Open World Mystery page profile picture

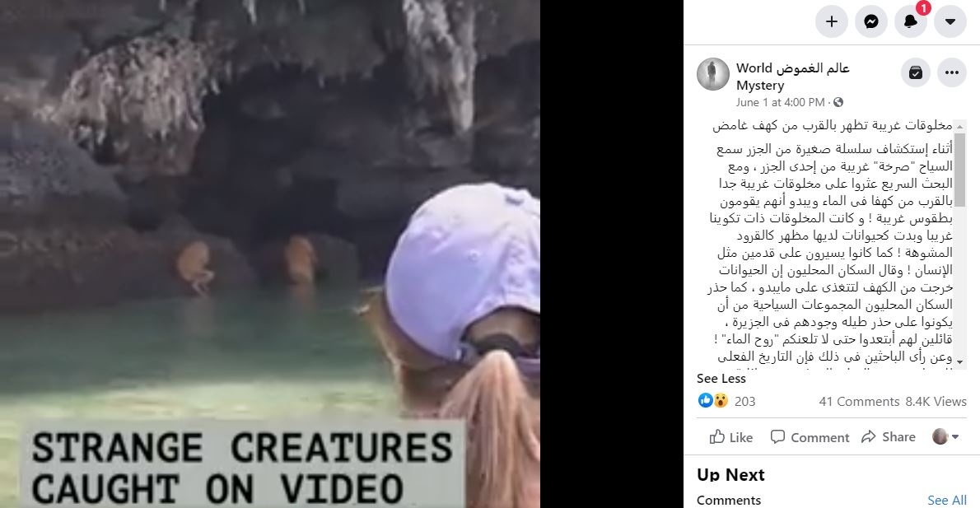[x=713, y=74]
